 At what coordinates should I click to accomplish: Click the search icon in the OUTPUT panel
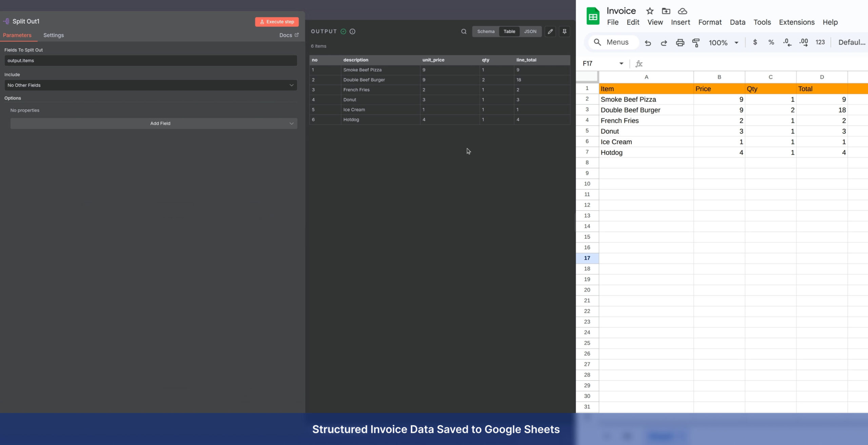pos(463,32)
